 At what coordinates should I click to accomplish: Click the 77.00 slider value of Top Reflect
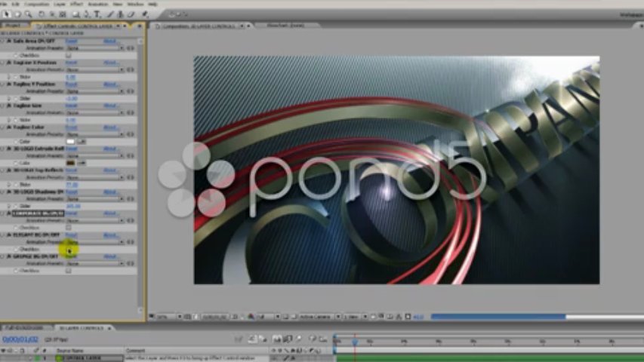pos(72,185)
